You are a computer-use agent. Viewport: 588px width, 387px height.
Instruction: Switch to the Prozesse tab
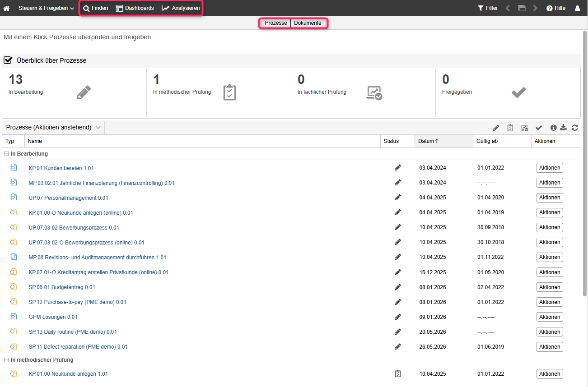(x=276, y=23)
